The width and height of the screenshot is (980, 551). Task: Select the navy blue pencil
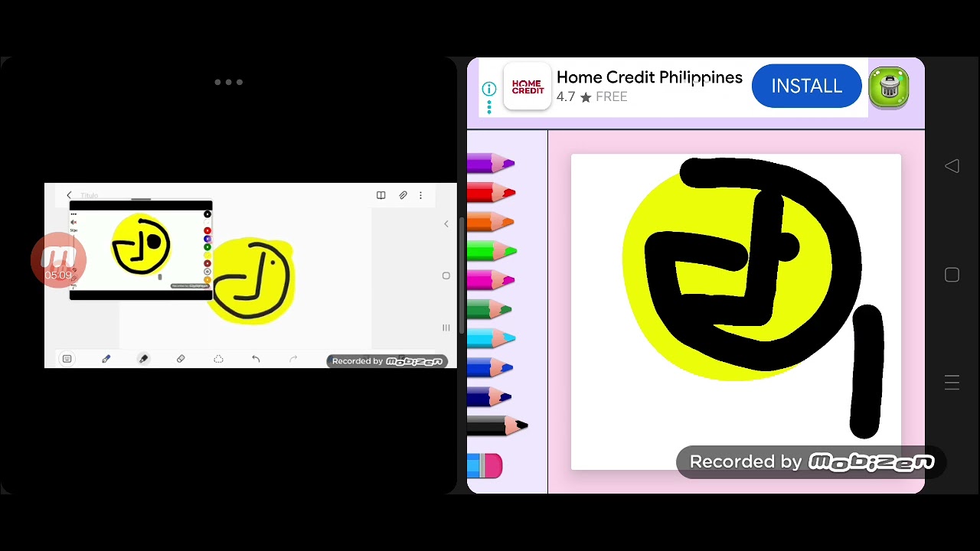pos(489,396)
